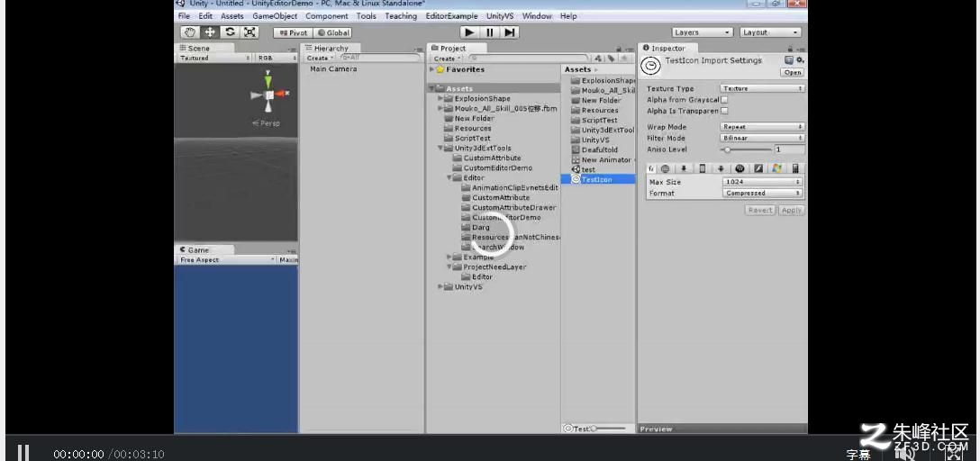Click the search by label icon in Project
980x461 pixels.
click(612, 59)
